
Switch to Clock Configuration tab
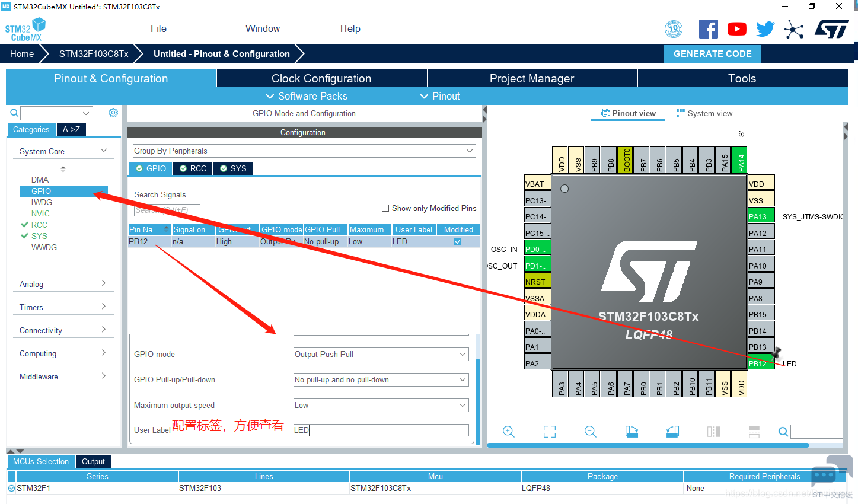click(321, 78)
